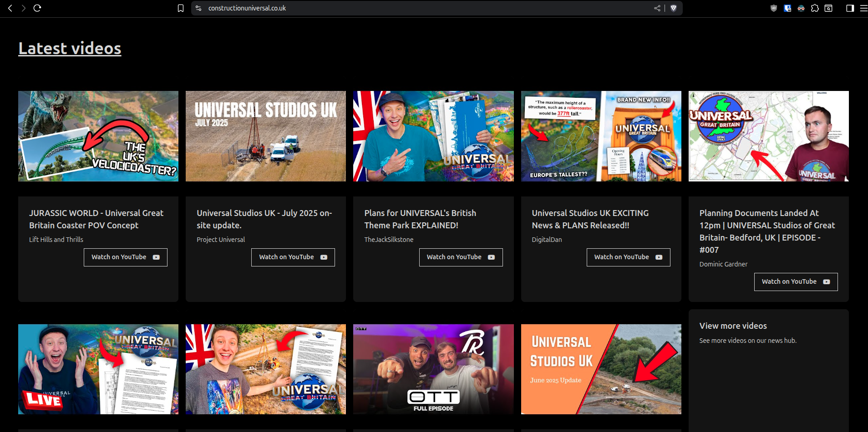The width and height of the screenshot is (868, 432).
Task: Open the Bitwarden extension icon
Action: tap(787, 8)
